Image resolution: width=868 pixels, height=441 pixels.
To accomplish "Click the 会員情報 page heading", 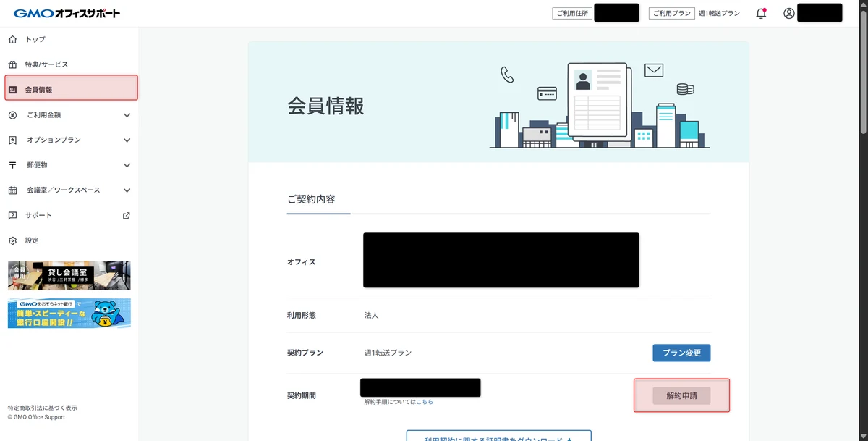I will click(326, 106).
